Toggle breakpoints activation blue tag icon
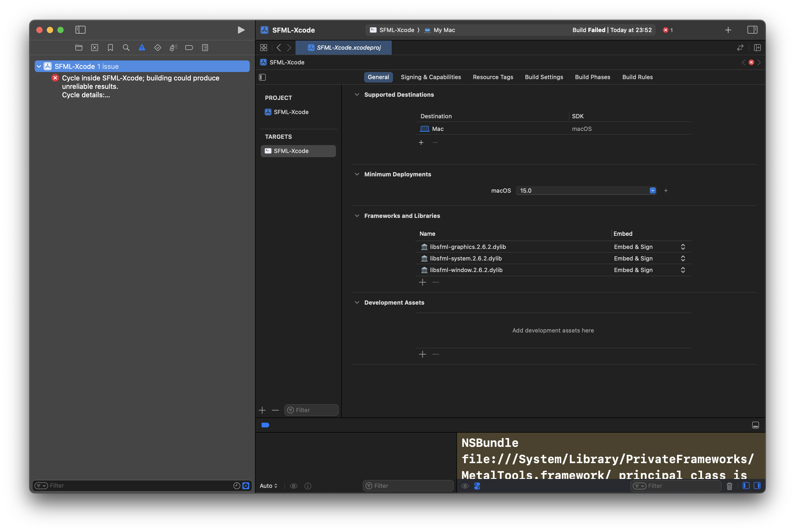The height and width of the screenshot is (532, 795). click(x=265, y=425)
